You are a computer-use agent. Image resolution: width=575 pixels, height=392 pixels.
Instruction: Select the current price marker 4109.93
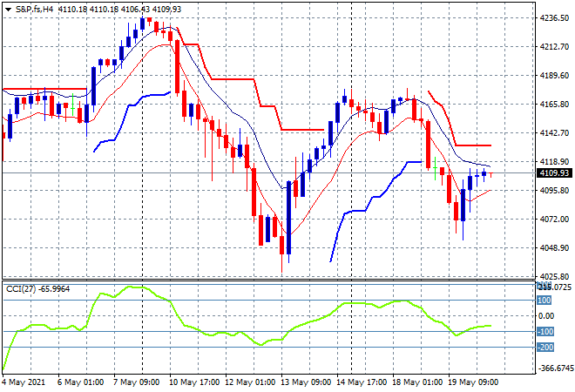coord(554,172)
